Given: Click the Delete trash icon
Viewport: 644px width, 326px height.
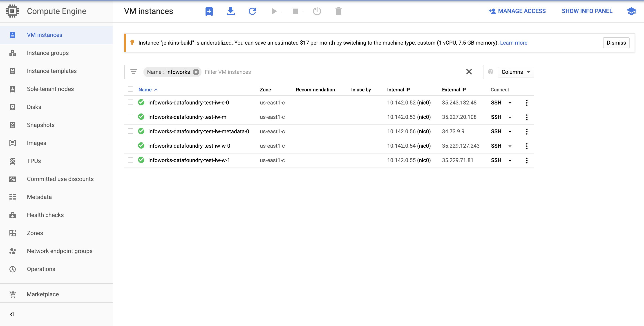Looking at the screenshot, I should [338, 11].
